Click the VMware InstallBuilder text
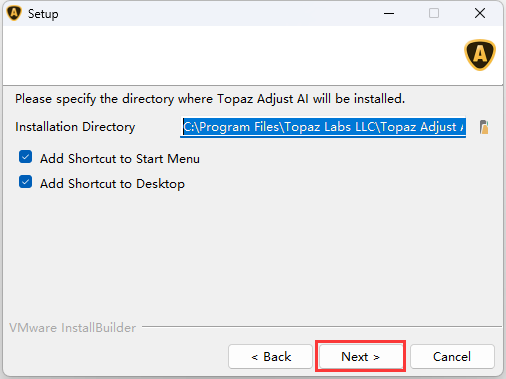 point(73,328)
